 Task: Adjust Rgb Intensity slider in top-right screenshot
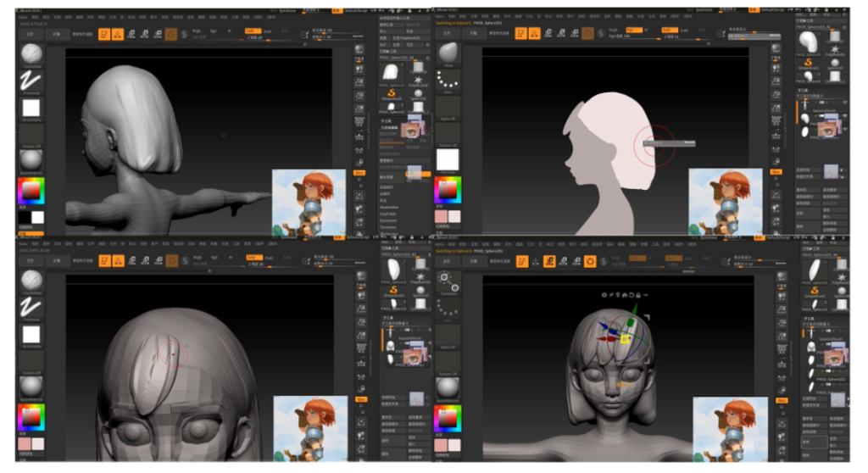click(633, 36)
